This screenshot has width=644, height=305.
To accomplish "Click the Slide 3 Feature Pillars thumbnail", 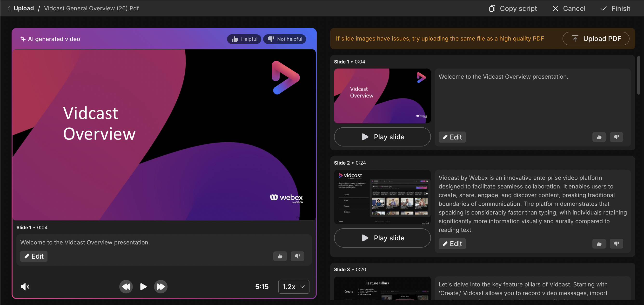I will point(382,288).
